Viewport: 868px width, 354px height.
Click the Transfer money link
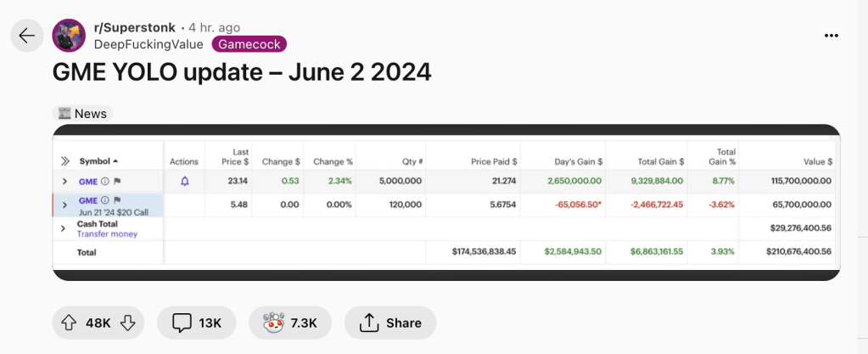click(x=105, y=233)
